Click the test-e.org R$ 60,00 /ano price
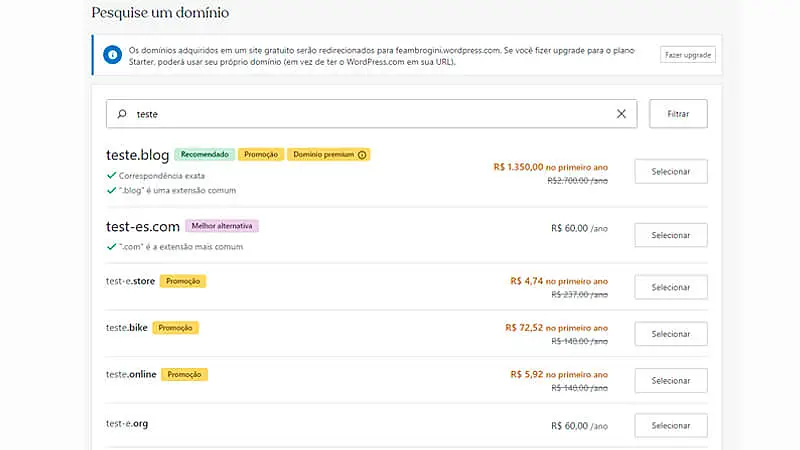The height and width of the screenshot is (450, 800). click(579, 426)
